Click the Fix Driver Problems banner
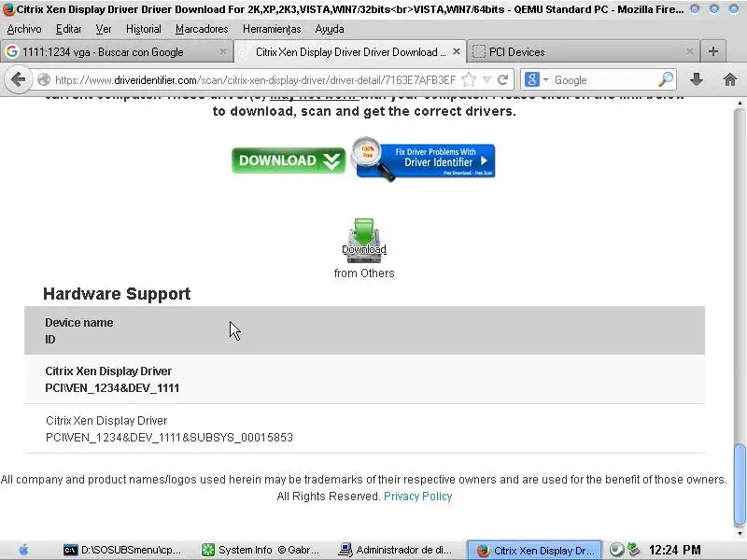Viewport: 747px width, 560px height. pos(423,160)
